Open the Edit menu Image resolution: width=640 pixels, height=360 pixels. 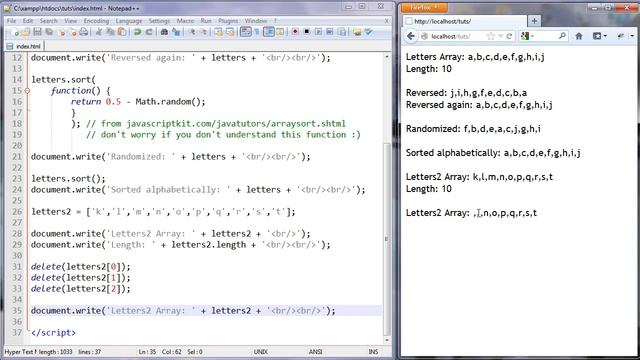tap(28, 21)
